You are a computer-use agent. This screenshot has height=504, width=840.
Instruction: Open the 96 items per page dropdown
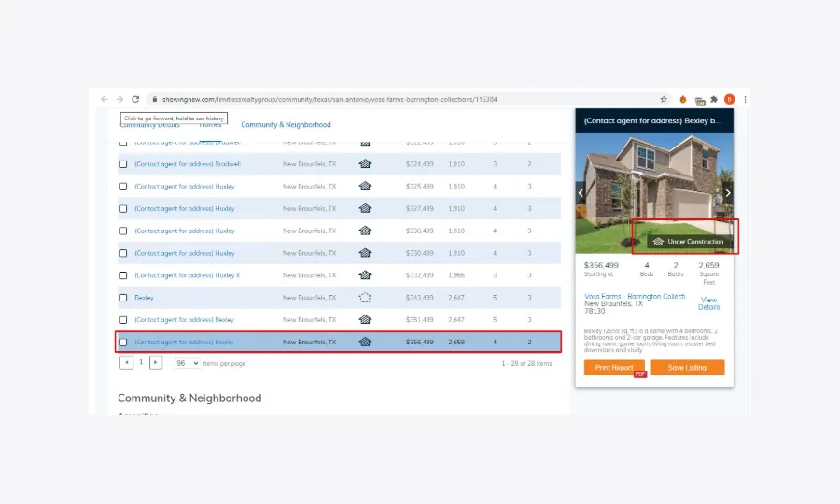[x=187, y=363]
